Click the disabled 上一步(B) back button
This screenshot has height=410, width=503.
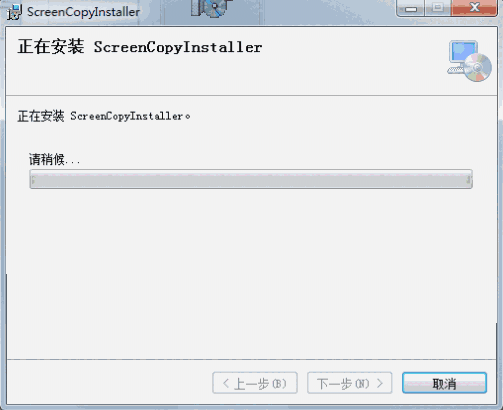(255, 383)
